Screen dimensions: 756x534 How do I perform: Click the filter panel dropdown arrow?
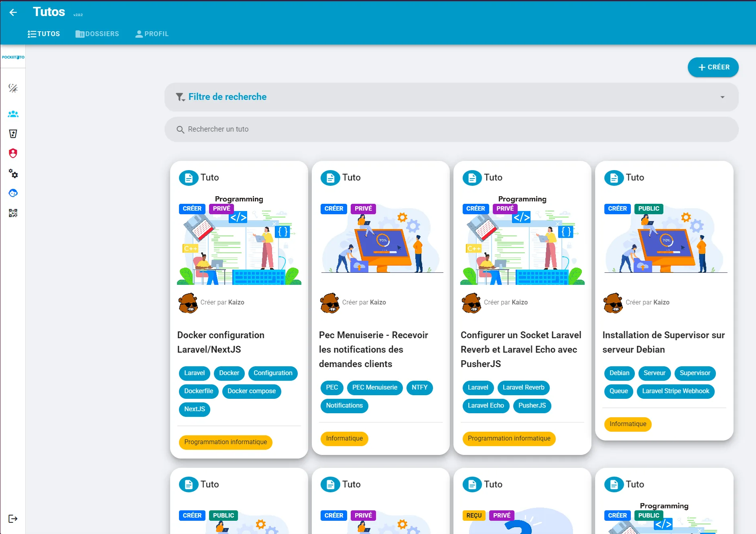tap(722, 97)
